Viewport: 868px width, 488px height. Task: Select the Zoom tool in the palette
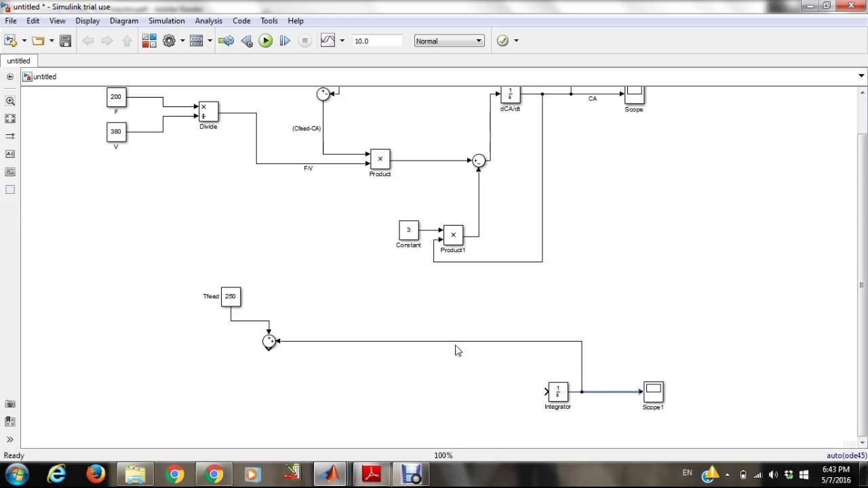point(10,101)
